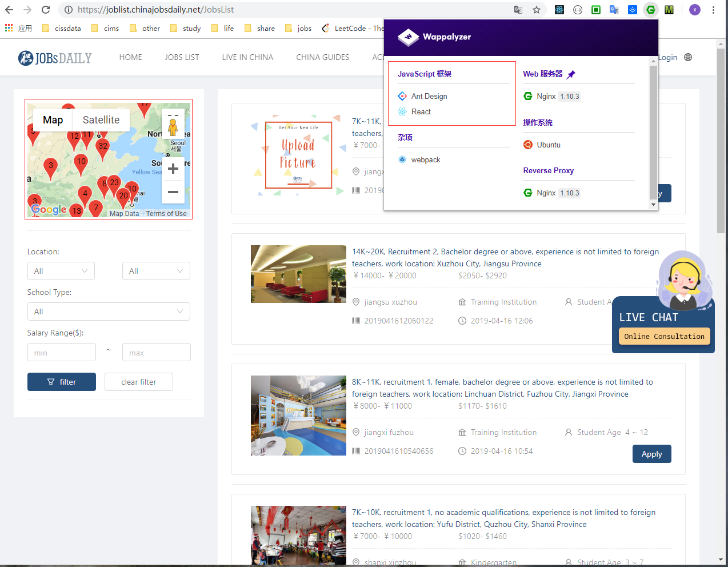Open the React Developer Tools extension
The height and width of the screenshot is (567, 728).
click(559, 10)
